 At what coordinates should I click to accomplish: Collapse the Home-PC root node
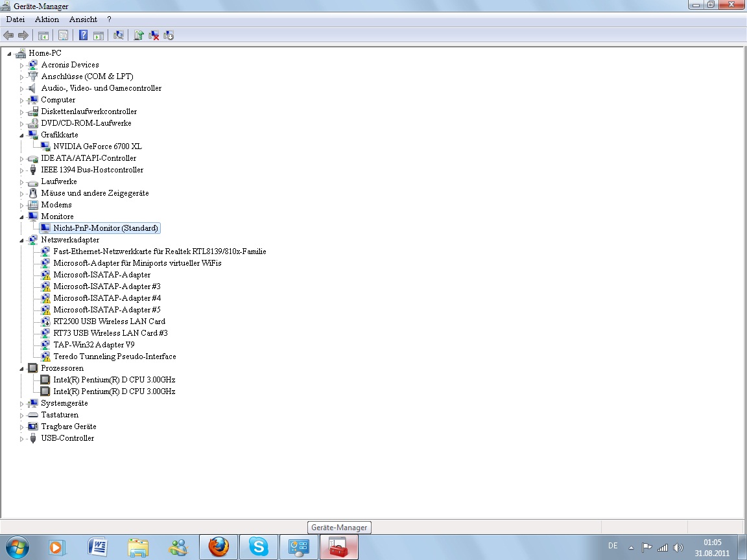point(9,54)
